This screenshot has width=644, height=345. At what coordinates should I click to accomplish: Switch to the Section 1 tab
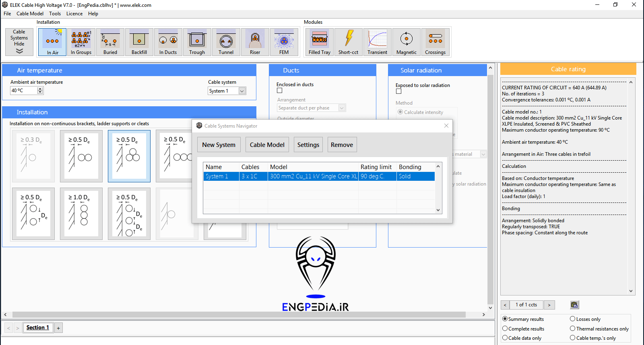coord(38,328)
